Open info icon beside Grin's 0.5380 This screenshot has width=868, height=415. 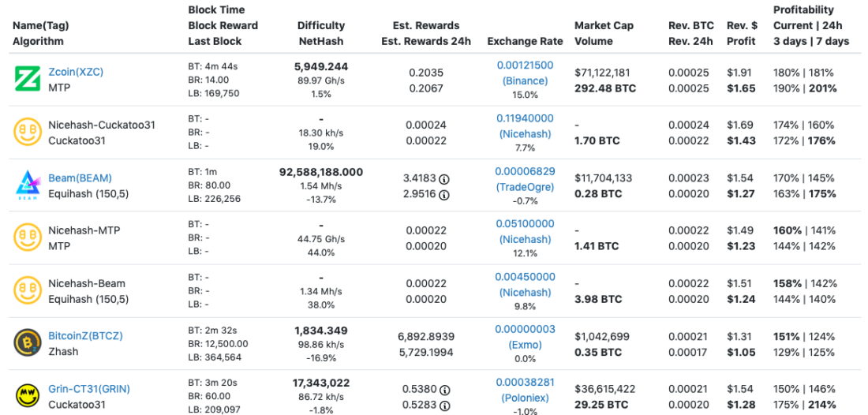(444, 390)
